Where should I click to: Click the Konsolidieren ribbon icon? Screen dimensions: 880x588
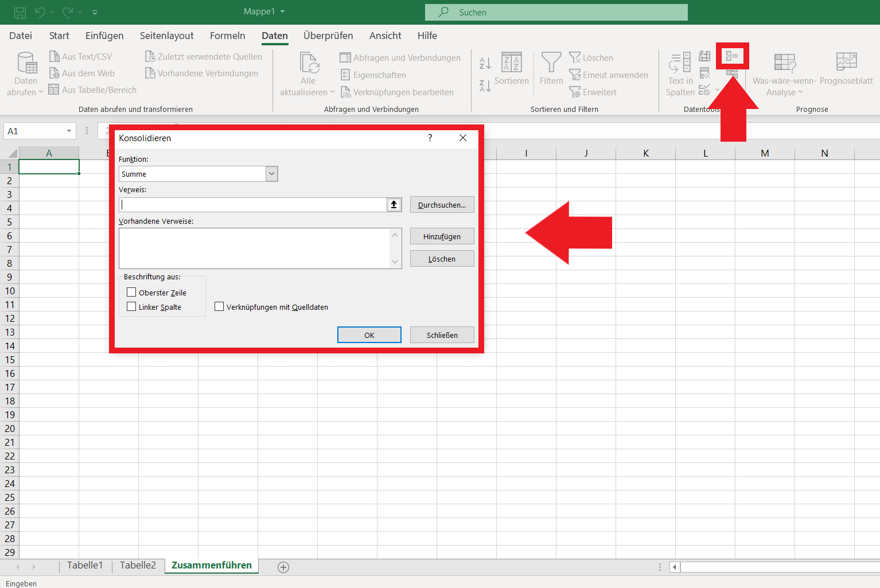coord(731,56)
